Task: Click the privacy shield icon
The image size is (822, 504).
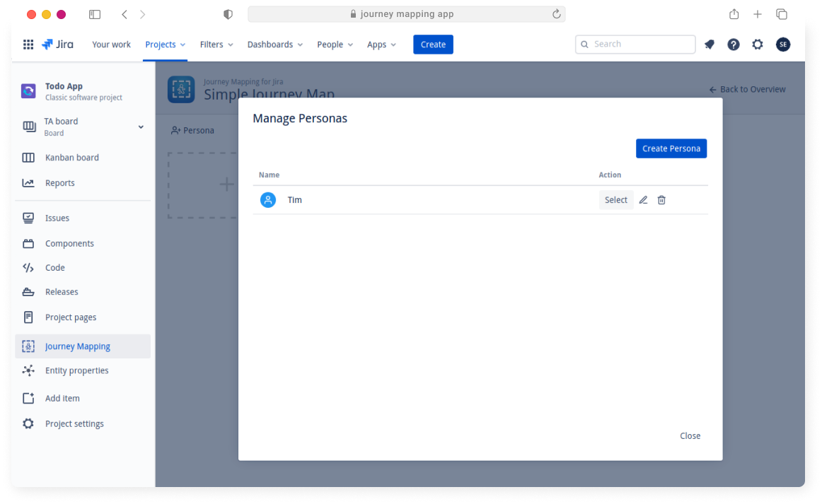Action: (x=228, y=14)
